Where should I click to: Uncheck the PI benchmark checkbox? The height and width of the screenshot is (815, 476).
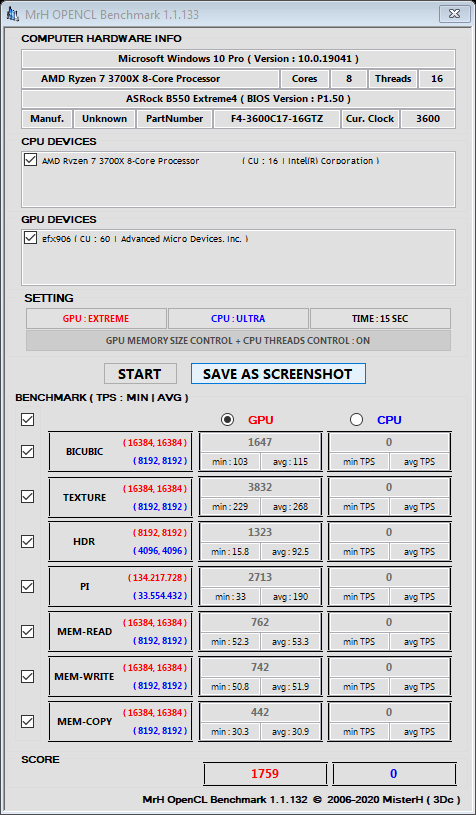pyautogui.click(x=28, y=586)
